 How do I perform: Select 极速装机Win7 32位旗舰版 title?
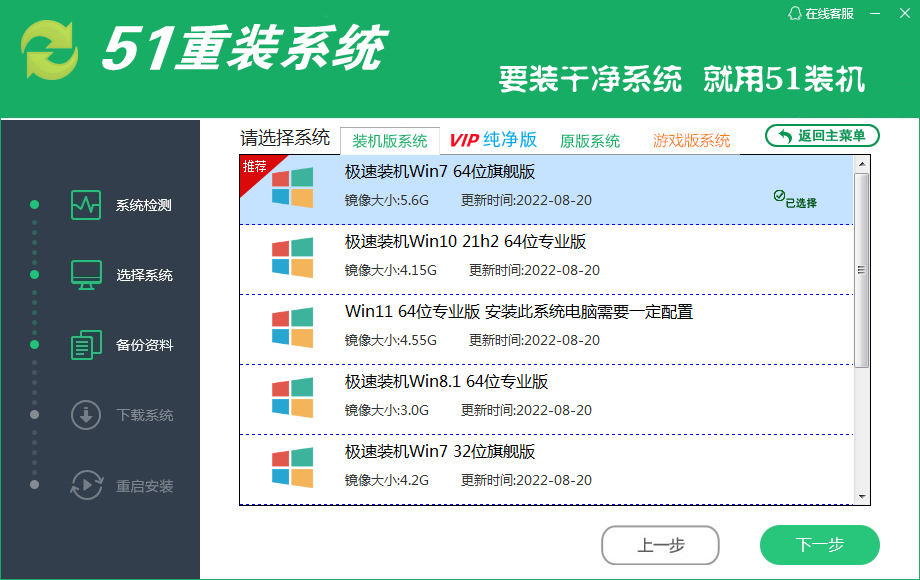439,452
